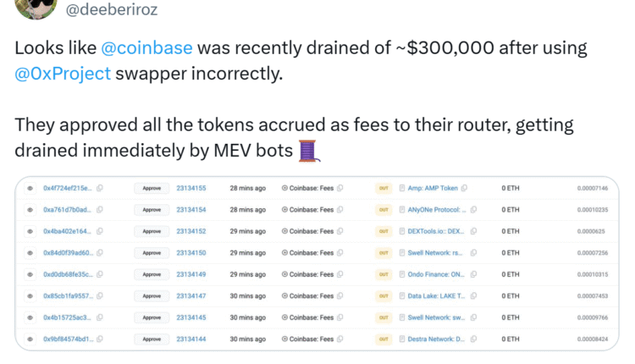Click the eye icon beside hash 0x9bf84574bd1
This screenshot has height=364, width=635.
pos(30,339)
